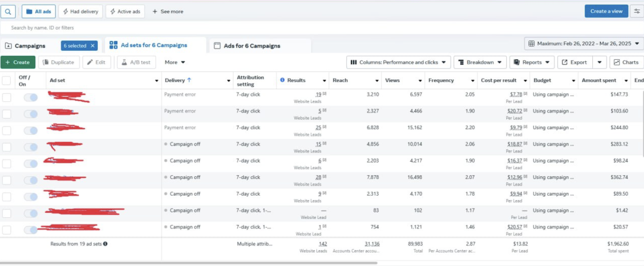The image size is (644, 266).
Task: Open the customize view settings icon
Action: click(637, 11)
